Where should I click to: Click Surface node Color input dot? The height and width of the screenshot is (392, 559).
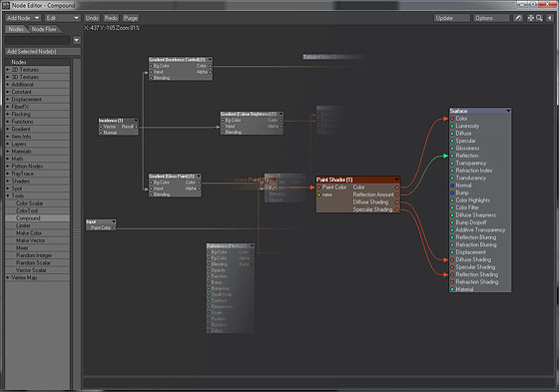point(452,119)
